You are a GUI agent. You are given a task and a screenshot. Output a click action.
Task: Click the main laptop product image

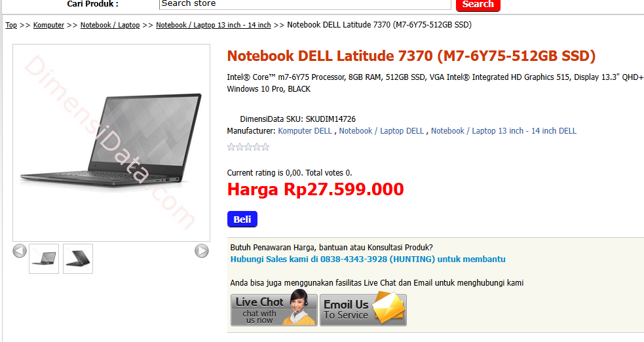[111, 142]
